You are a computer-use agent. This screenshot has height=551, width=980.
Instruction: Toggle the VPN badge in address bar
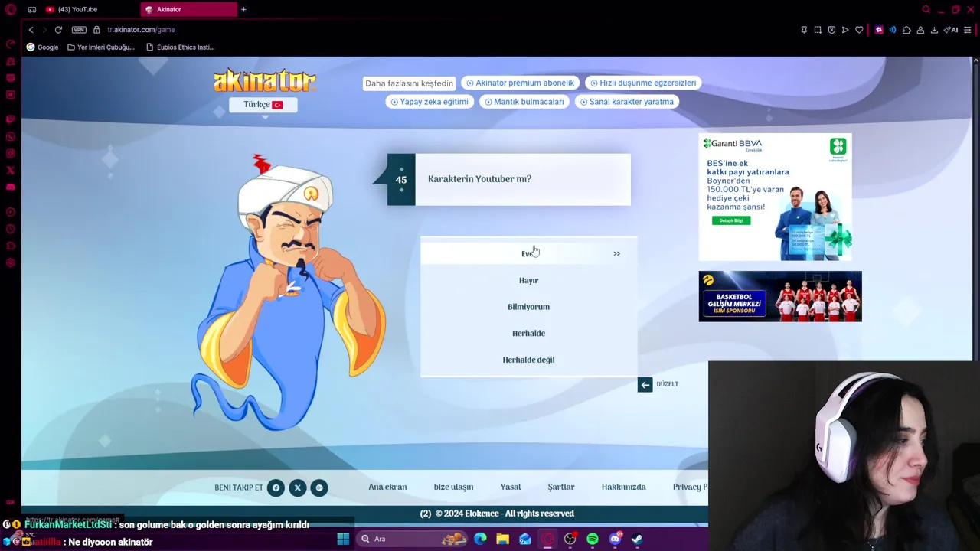pyautogui.click(x=79, y=30)
